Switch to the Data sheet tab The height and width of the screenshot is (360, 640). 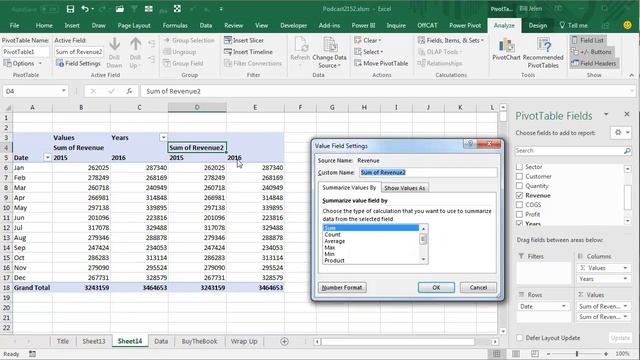pyautogui.click(x=161, y=341)
